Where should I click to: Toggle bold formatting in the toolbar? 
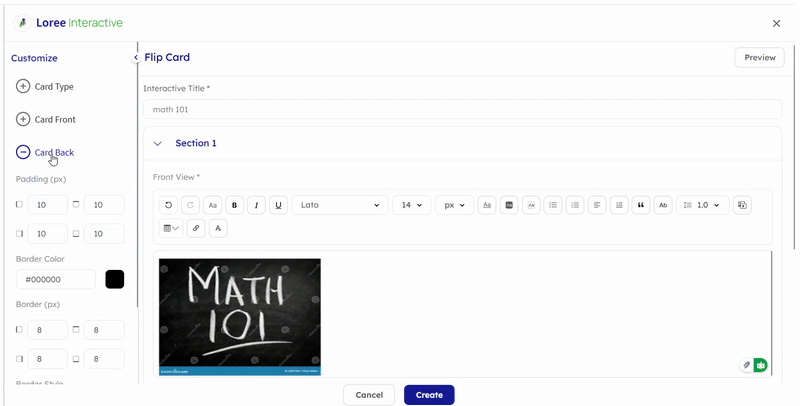[x=234, y=205]
